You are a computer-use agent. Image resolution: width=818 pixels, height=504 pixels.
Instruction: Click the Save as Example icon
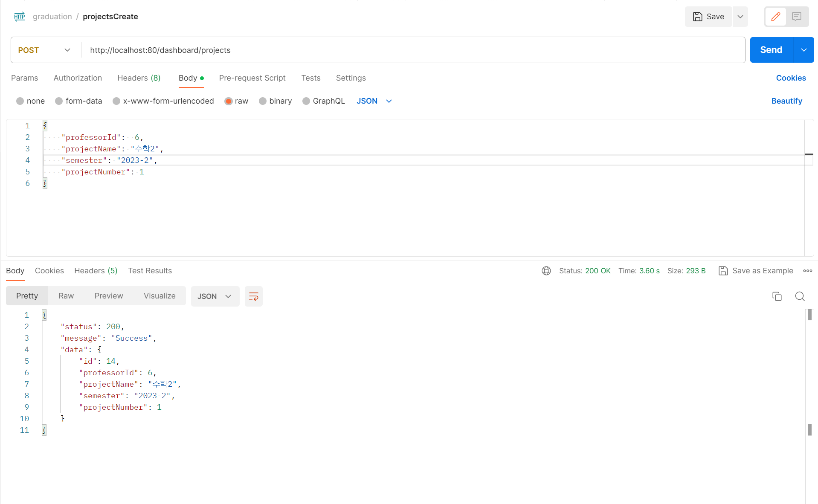pos(723,271)
